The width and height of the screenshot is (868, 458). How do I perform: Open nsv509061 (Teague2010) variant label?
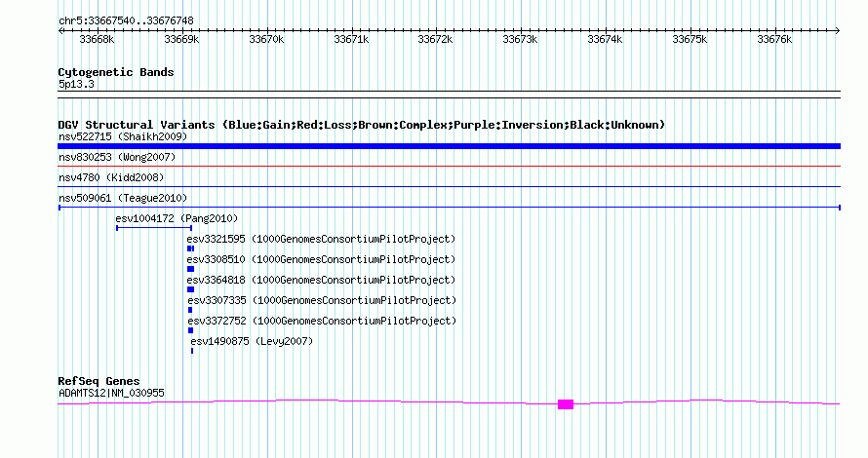123,198
